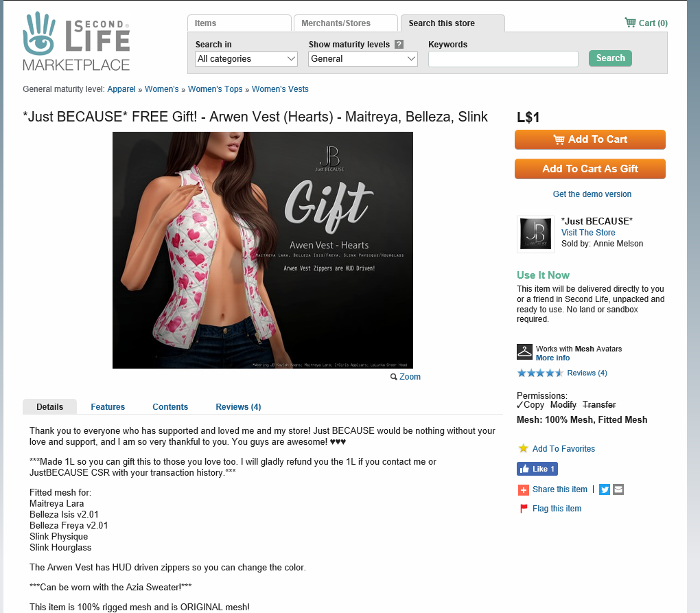Click the orange Add To Cart button
Image resolution: width=700 pixels, height=613 pixels.
click(x=590, y=139)
